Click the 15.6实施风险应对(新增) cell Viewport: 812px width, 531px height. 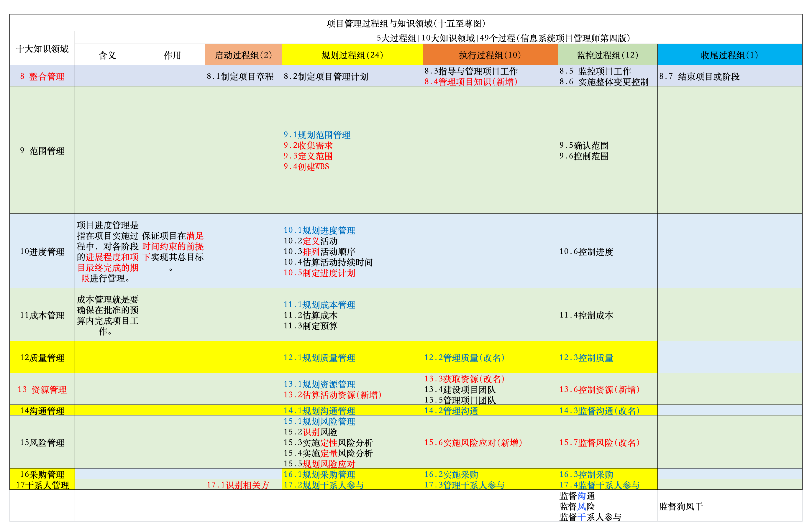pyautogui.click(x=490, y=442)
